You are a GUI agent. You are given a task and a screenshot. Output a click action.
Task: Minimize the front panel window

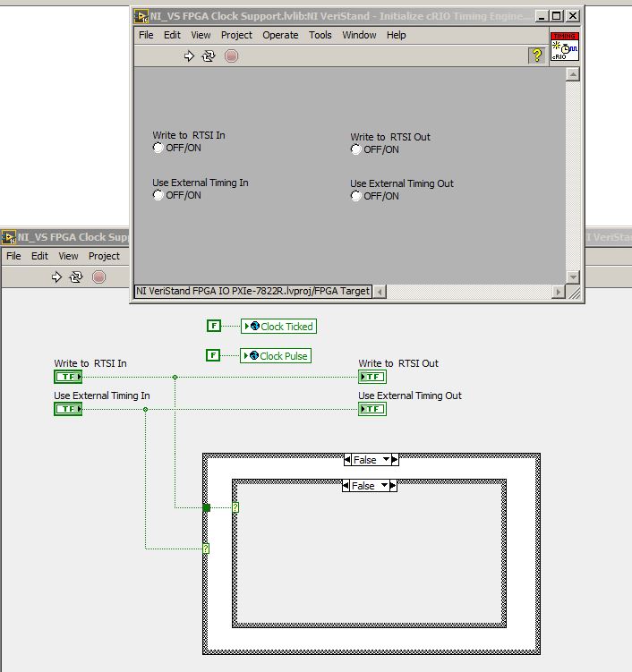pos(542,16)
